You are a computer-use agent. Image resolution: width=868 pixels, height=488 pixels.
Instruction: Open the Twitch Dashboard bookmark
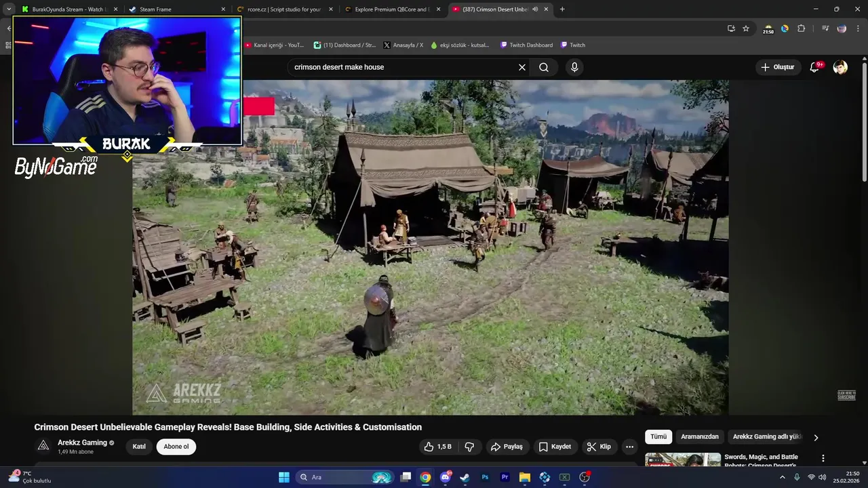point(526,45)
